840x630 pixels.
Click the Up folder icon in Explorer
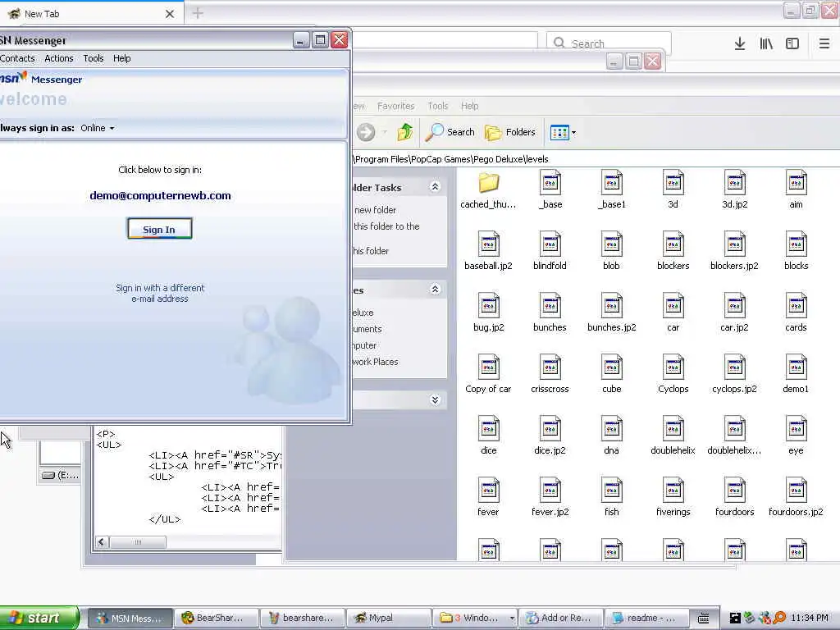(x=405, y=132)
